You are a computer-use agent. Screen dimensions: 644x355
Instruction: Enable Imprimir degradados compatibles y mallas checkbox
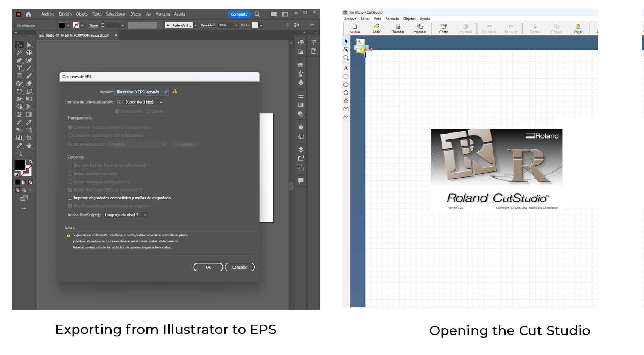pyautogui.click(x=70, y=198)
